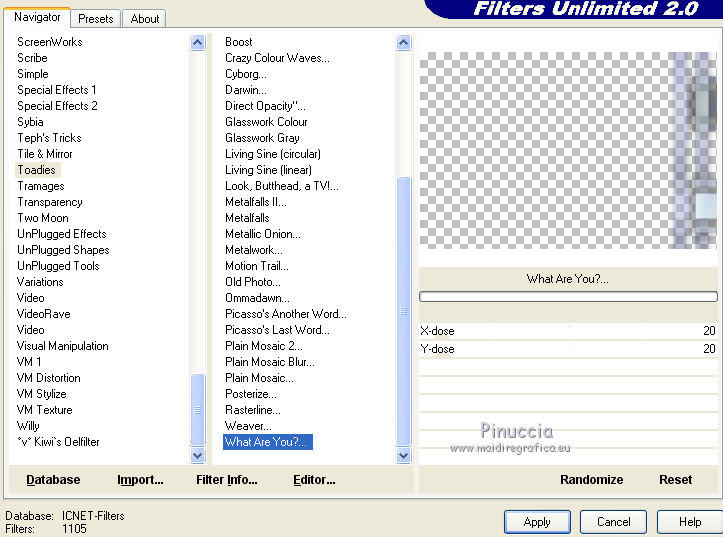The width and height of the screenshot is (723, 537).
Task: Select the Willy category
Action: click(x=28, y=426)
